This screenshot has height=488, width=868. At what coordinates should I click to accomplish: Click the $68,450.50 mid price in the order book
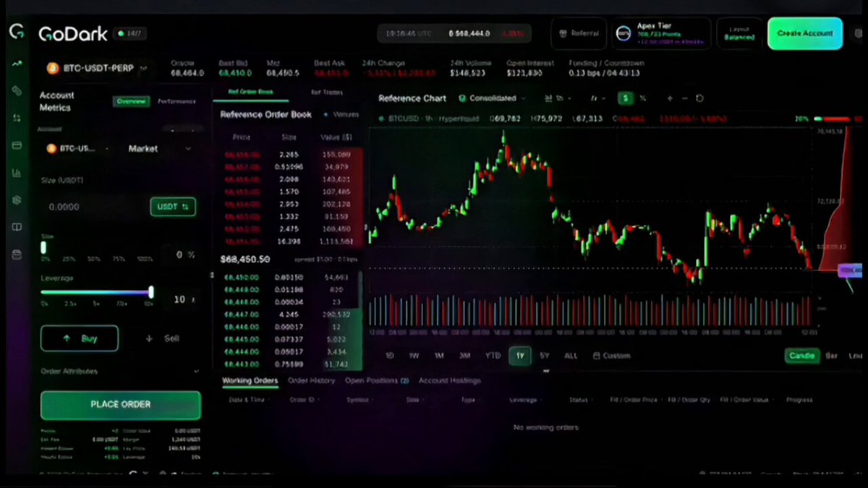pos(244,259)
